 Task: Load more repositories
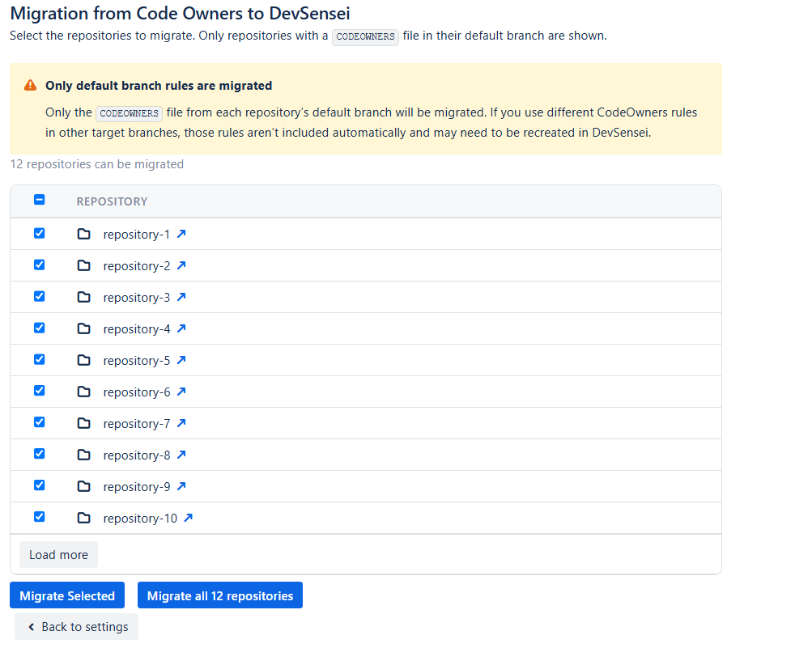tap(58, 555)
